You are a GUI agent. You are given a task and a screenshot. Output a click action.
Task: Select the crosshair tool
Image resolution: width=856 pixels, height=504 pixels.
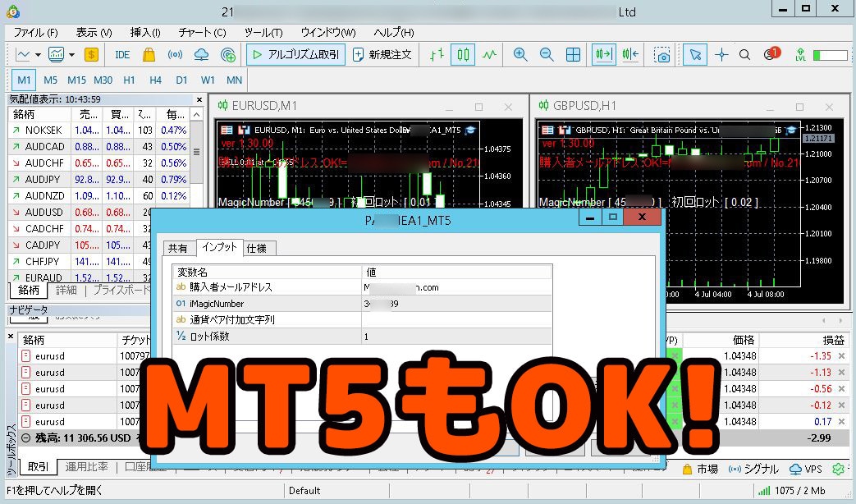click(x=721, y=55)
